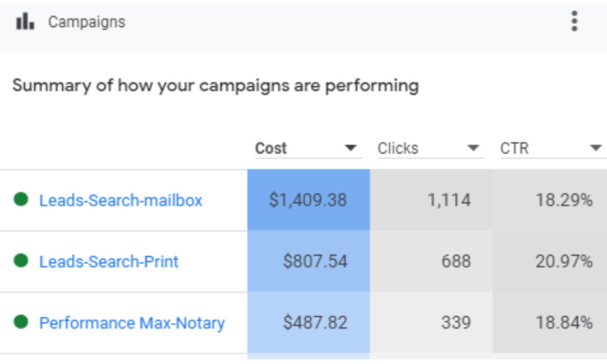
Task: Open the CTR column dropdown arrow
Action: pos(596,149)
